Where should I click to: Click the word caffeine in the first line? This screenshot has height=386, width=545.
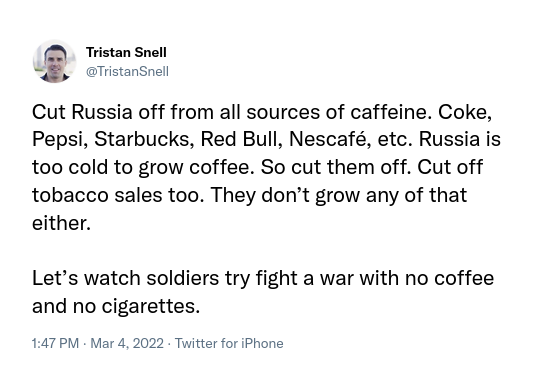pyautogui.click(x=390, y=112)
